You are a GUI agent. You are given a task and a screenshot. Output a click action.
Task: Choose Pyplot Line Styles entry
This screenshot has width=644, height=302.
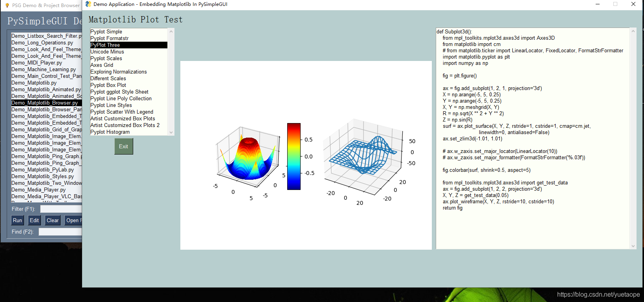(129, 105)
